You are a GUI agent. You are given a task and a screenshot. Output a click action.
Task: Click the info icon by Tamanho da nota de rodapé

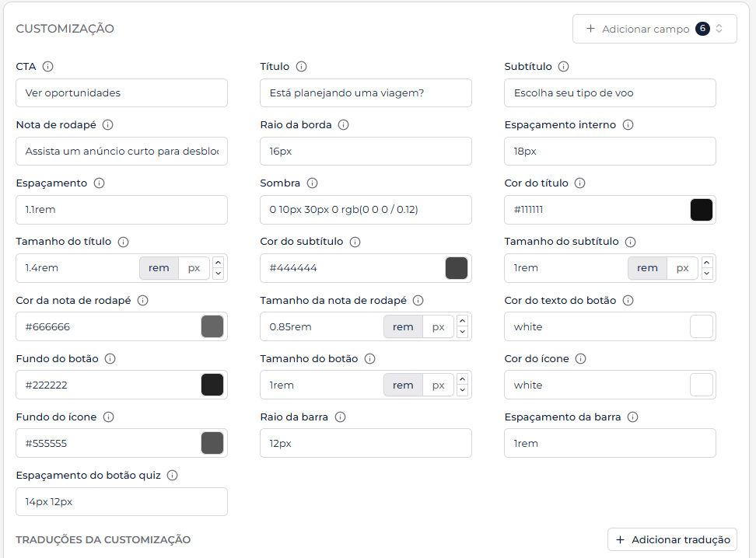coord(418,300)
